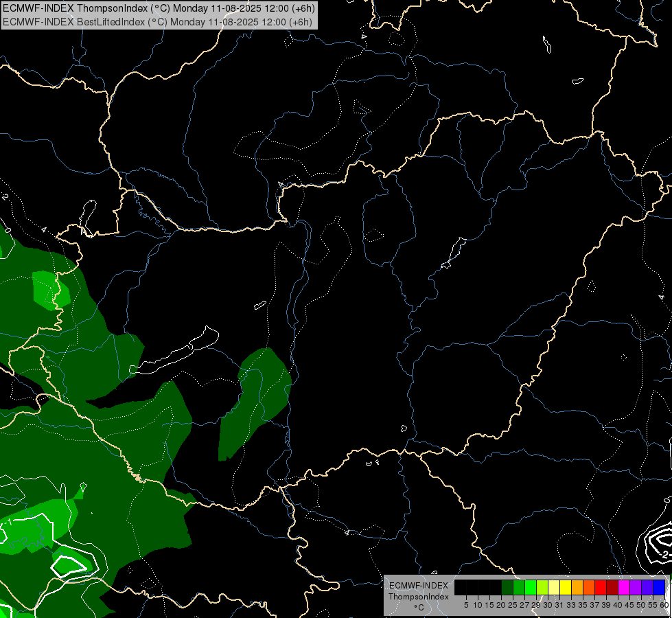
Task: Pick the lime 29–30 legend swatch
Action: [542, 587]
